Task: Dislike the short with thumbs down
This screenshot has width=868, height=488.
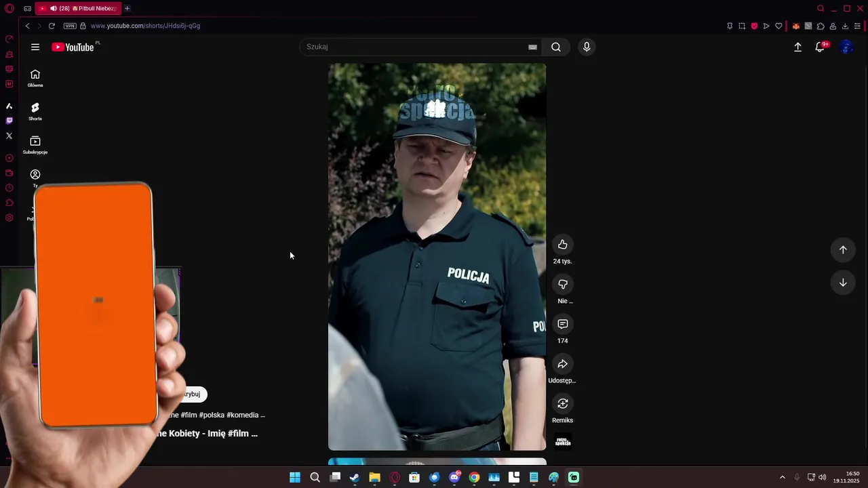Action: 562,284
